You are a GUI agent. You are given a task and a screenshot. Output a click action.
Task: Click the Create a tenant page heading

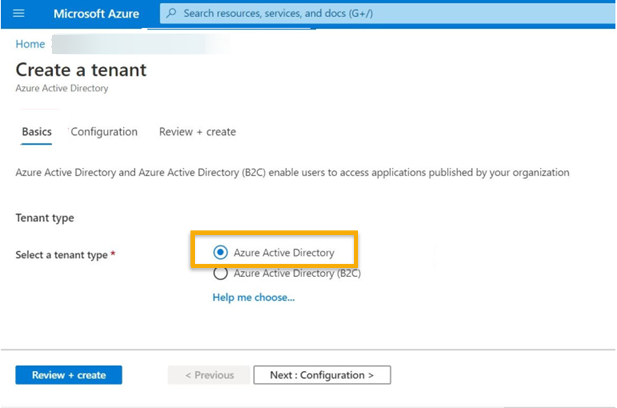click(x=81, y=70)
